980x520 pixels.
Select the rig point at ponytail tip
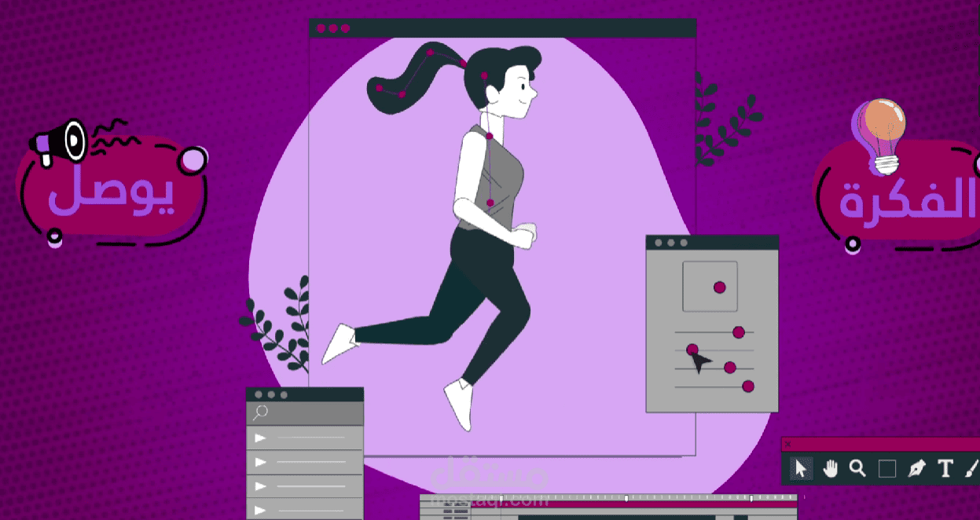380,88
